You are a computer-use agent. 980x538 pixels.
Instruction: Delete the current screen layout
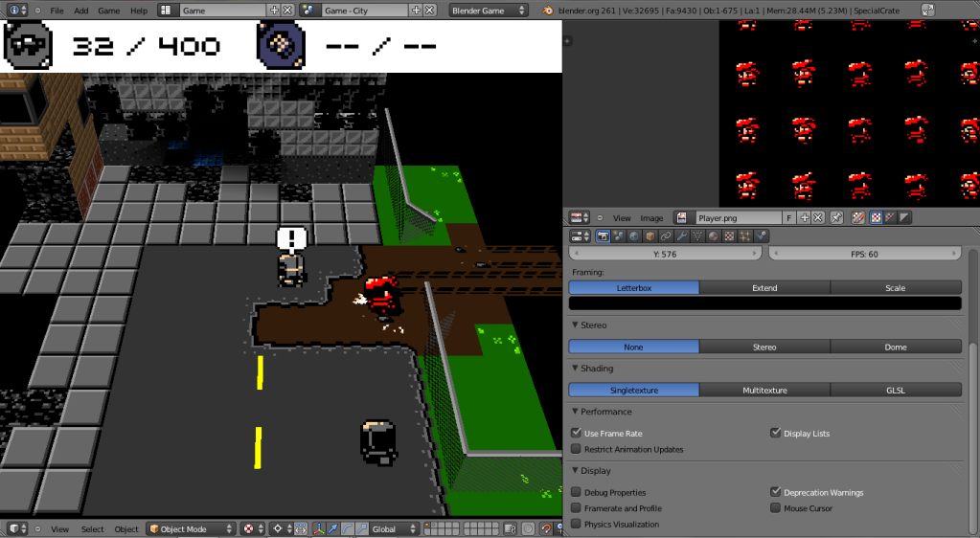coord(287,10)
